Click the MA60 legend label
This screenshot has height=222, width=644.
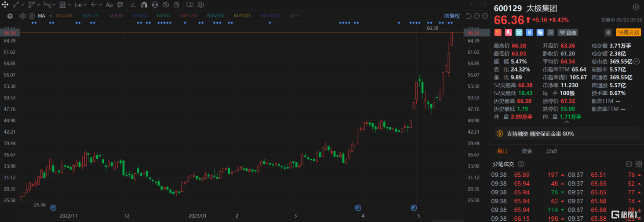[164, 16]
